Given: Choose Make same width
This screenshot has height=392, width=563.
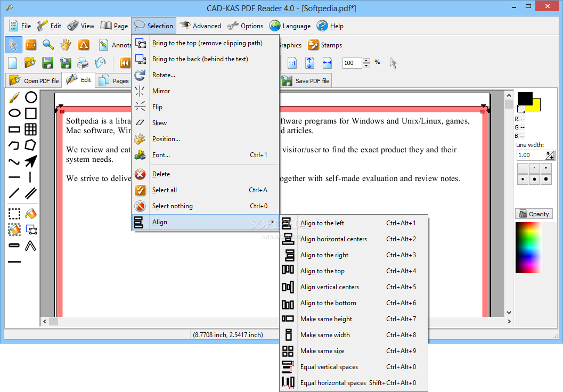Looking at the screenshot, I should click(354, 335).
